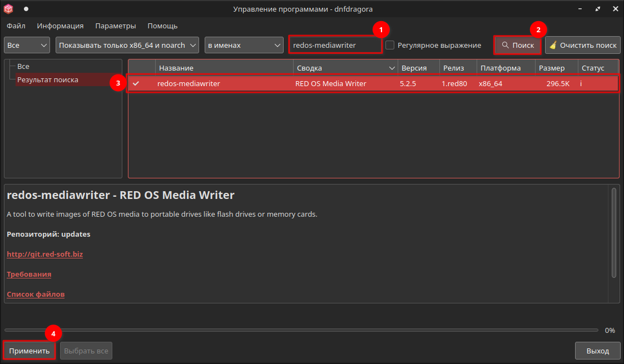The width and height of the screenshot is (624, 364).
Task: Click the redos-mediawriter name cell in table
Action: tap(189, 83)
